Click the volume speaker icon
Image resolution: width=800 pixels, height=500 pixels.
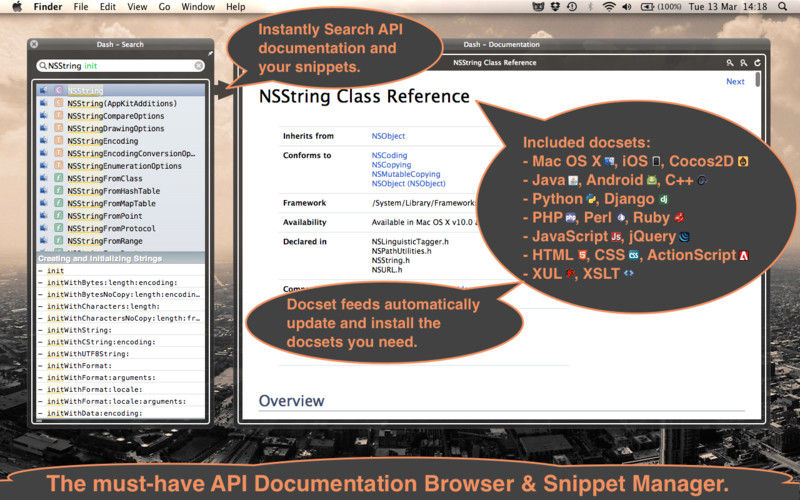pyautogui.click(x=627, y=7)
